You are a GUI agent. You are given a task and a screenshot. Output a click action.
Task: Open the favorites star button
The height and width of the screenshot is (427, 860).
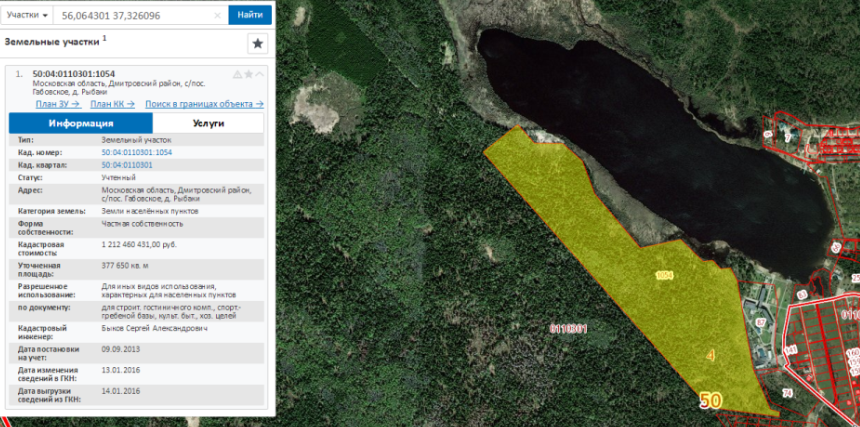tap(258, 43)
